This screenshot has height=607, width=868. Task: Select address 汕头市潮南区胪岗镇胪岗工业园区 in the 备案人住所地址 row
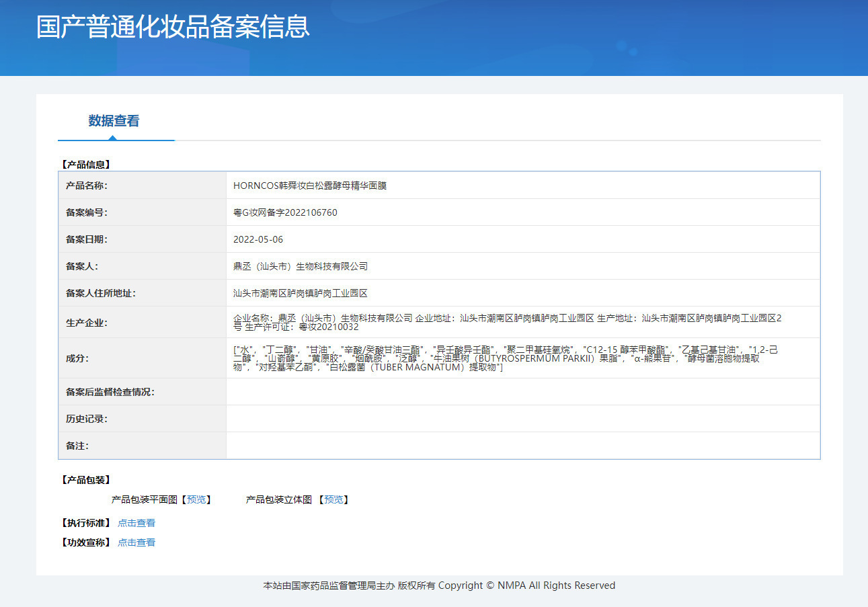pyautogui.click(x=301, y=293)
